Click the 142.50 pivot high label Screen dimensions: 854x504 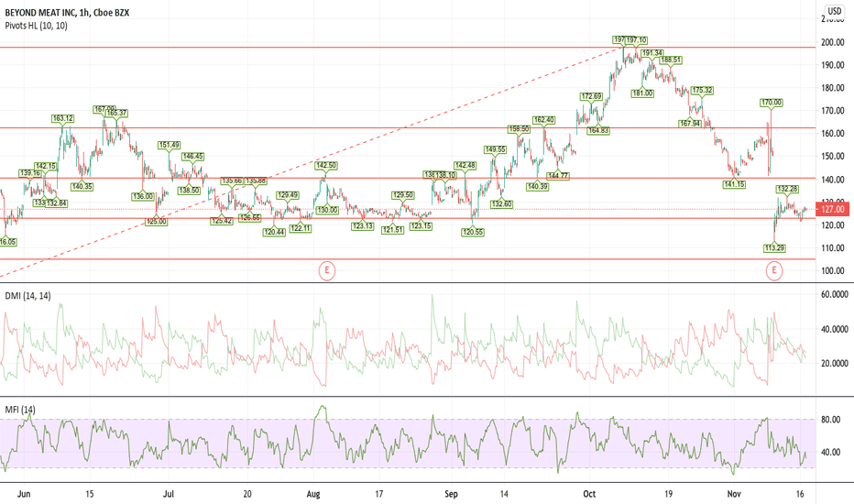(326, 165)
